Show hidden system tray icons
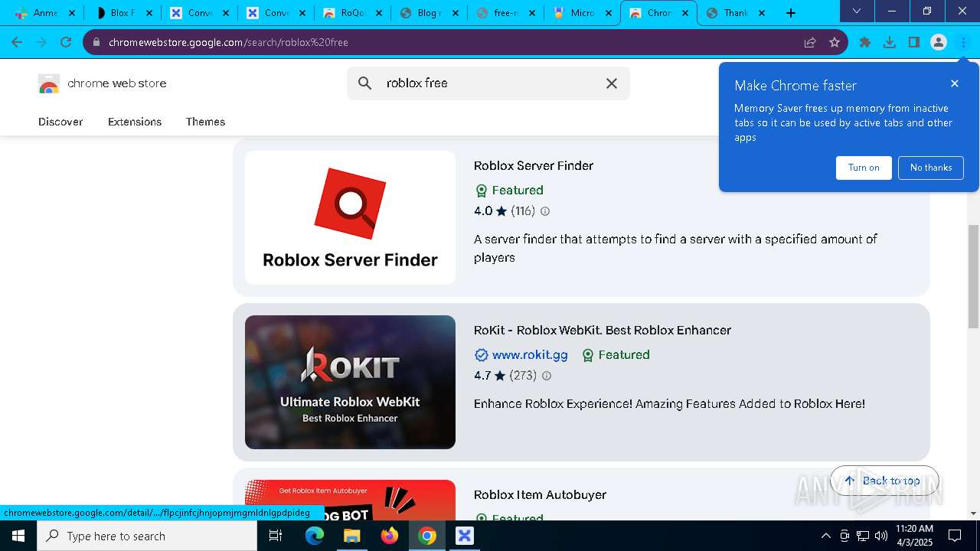Image resolution: width=980 pixels, height=551 pixels. (x=825, y=536)
